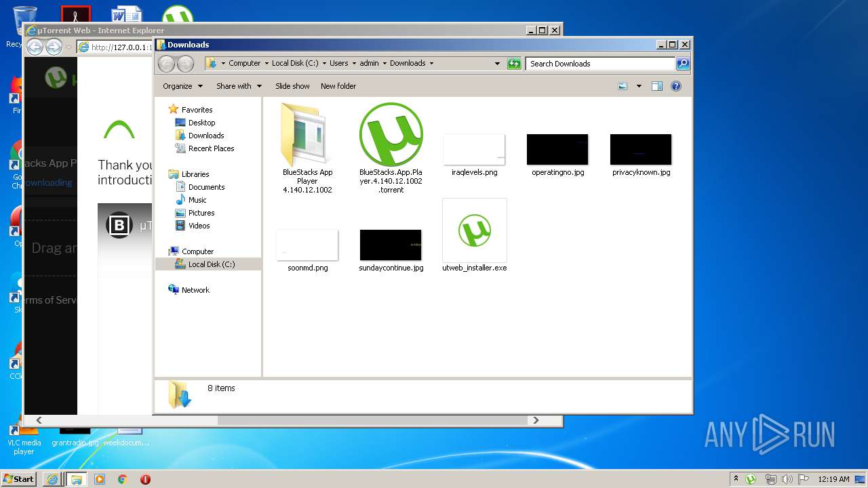Open Chrome from the taskbar
This screenshot has height=488, width=868.
click(x=123, y=479)
